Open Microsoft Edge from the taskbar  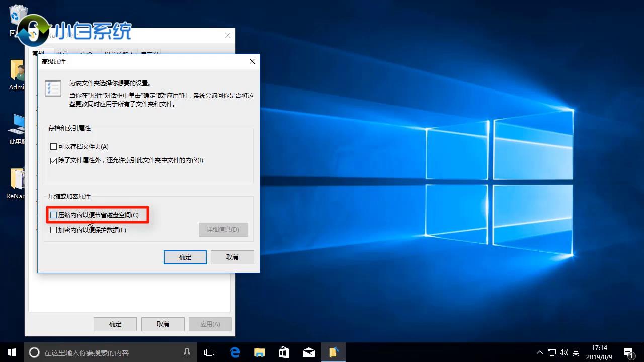click(235, 352)
